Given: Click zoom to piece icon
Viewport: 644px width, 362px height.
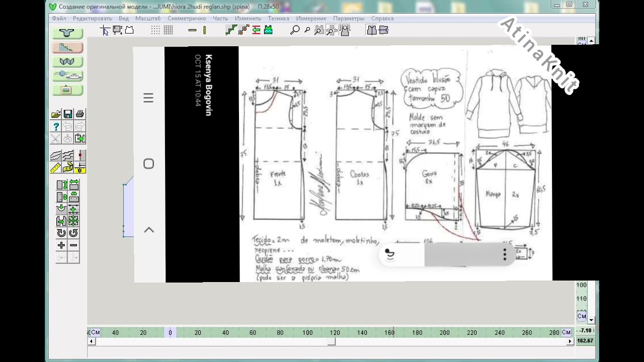Looking at the screenshot, I should pyautogui.click(x=319, y=31).
